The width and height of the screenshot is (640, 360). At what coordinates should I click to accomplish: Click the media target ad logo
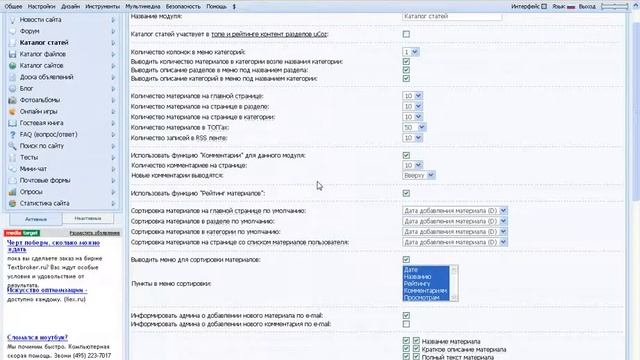click(22, 233)
